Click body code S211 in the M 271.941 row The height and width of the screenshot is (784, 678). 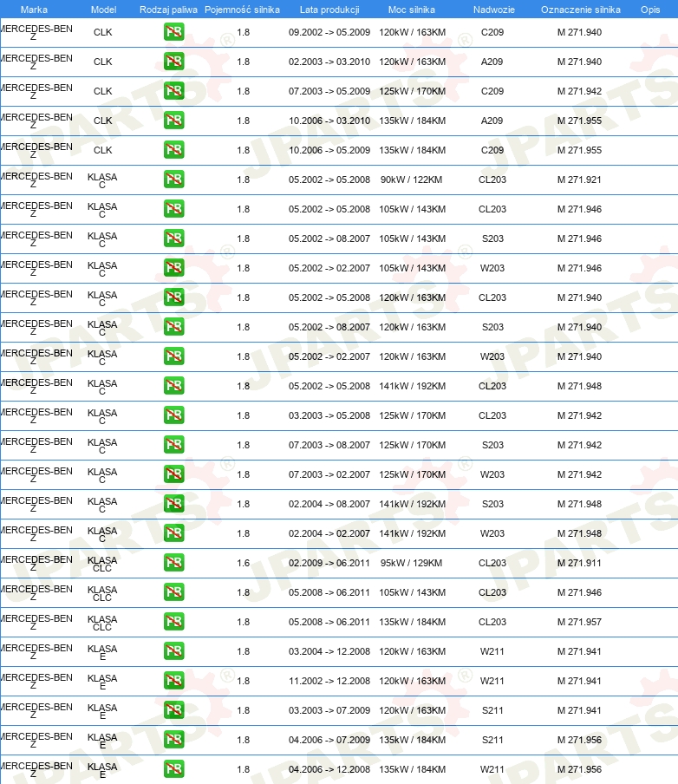click(x=492, y=710)
